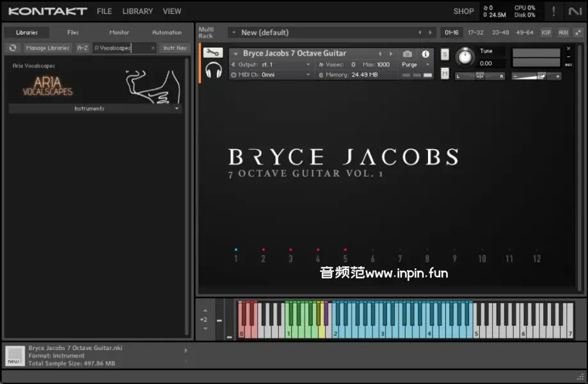Toggle Solo on Bryce Jacobs instrument
This screenshot has width=588, height=384.
[x=445, y=55]
